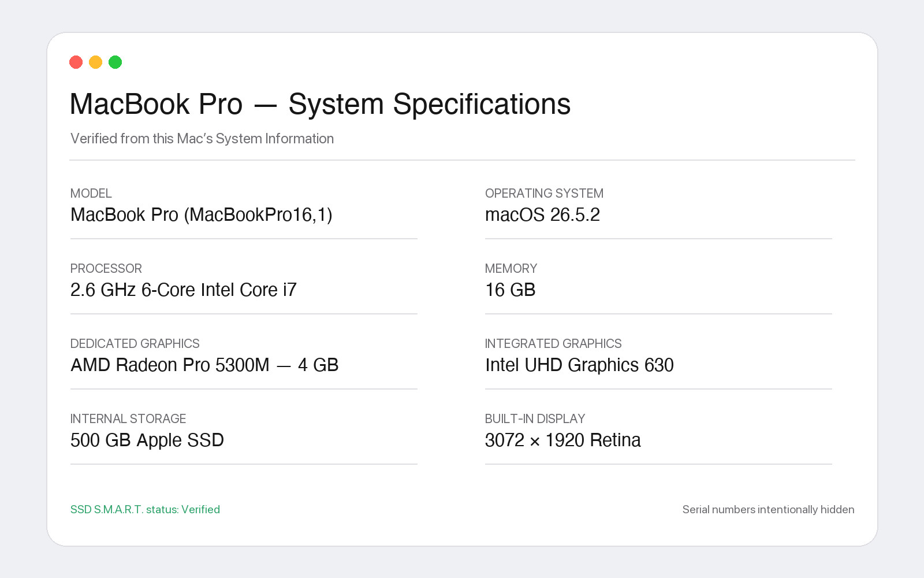Click the OPERATING SYSTEM label
Viewport: 924px width, 578px height.
[x=544, y=193]
